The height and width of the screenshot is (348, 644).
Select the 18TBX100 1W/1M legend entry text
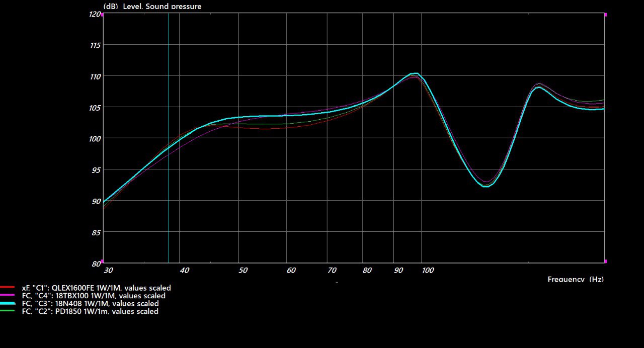click(94, 296)
